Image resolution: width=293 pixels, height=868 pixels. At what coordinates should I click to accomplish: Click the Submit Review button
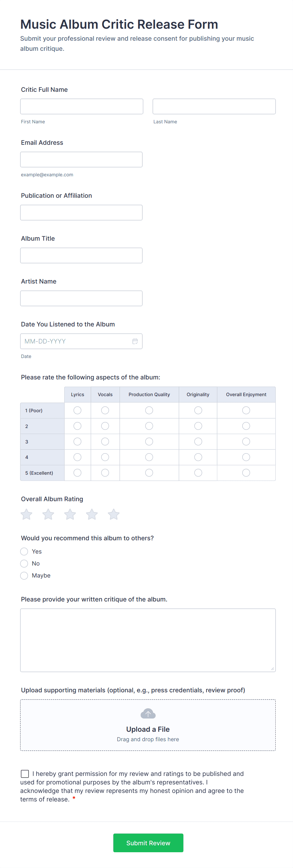(x=148, y=843)
